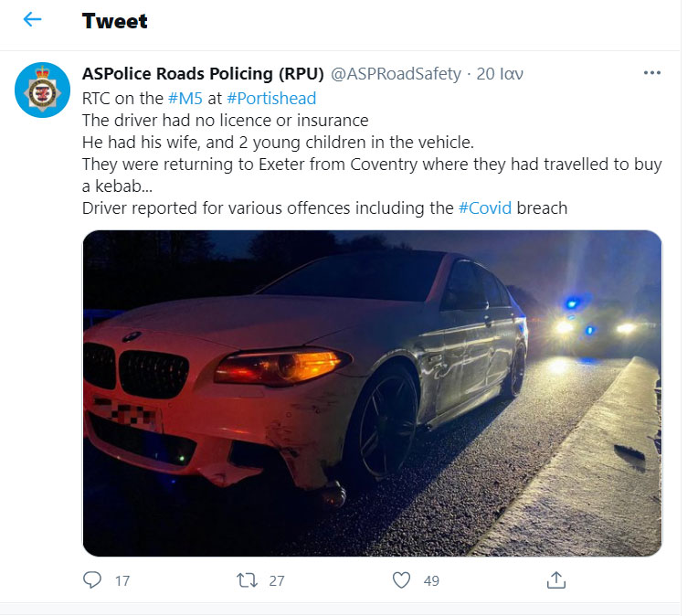698x616 pixels.
Task: Open the #Covid hashtag link
Action: pos(485,208)
